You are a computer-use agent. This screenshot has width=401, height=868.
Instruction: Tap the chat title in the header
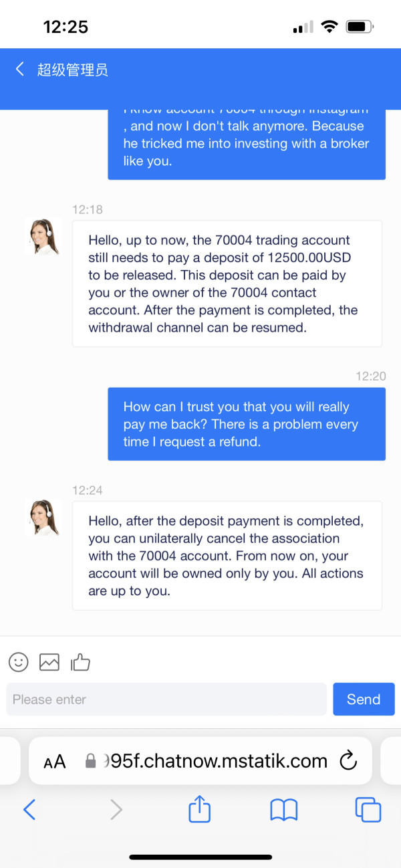tap(72, 70)
